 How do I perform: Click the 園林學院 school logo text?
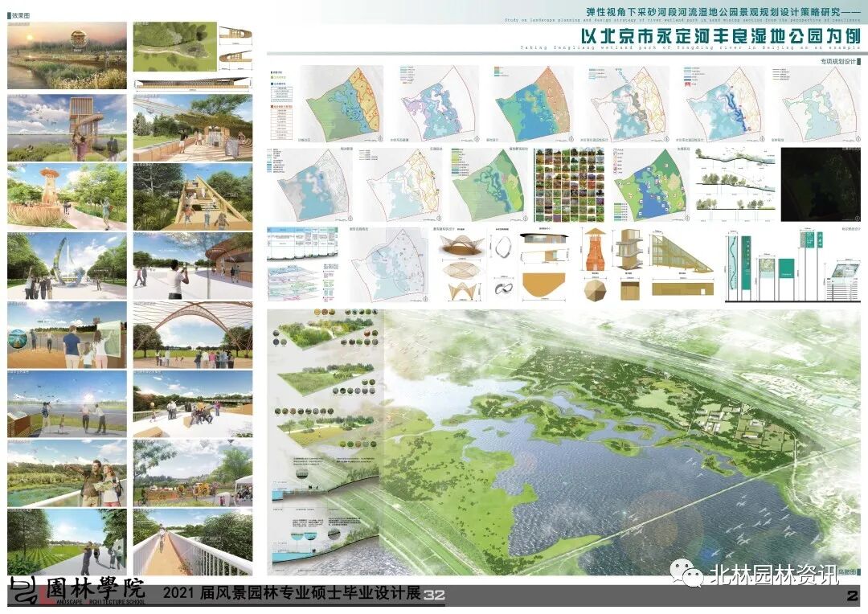(95, 588)
